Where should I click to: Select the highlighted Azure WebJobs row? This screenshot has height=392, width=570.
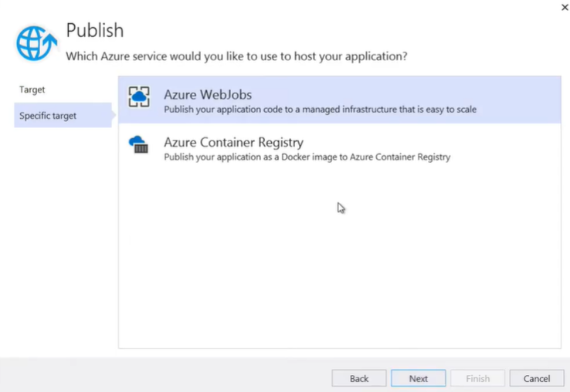[x=340, y=100]
